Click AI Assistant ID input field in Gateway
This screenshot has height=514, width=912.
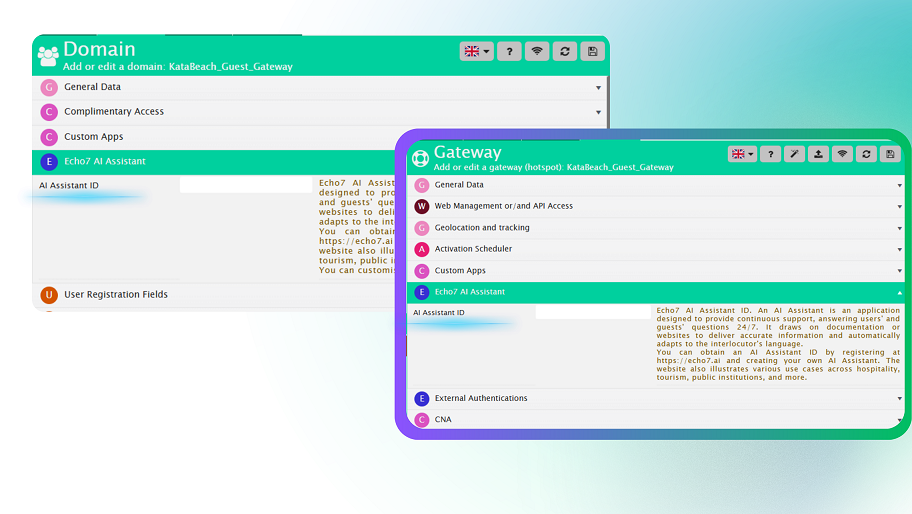(x=592, y=313)
